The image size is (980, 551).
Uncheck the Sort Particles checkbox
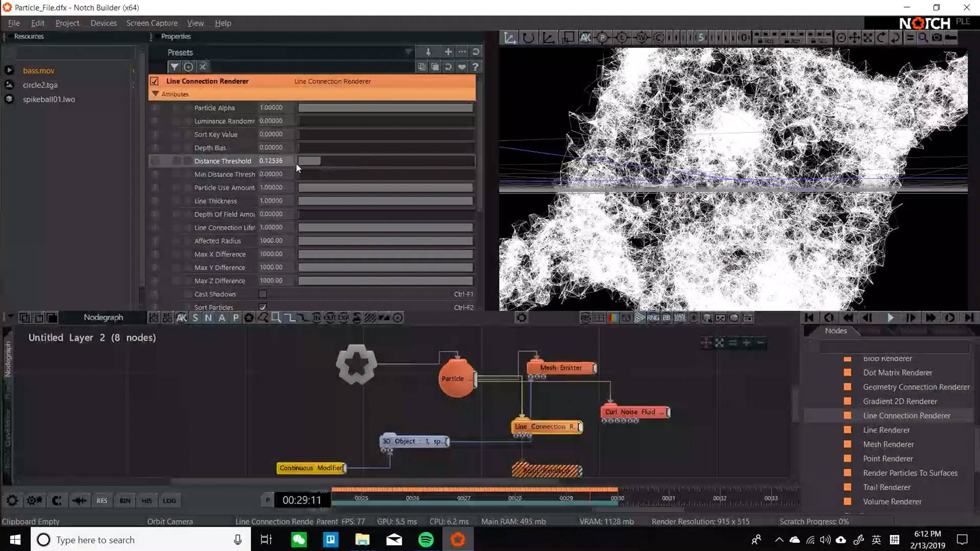coord(262,307)
